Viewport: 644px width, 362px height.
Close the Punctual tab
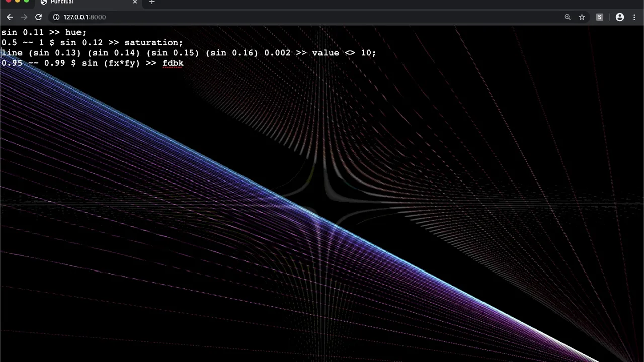click(x=135, y=2)
